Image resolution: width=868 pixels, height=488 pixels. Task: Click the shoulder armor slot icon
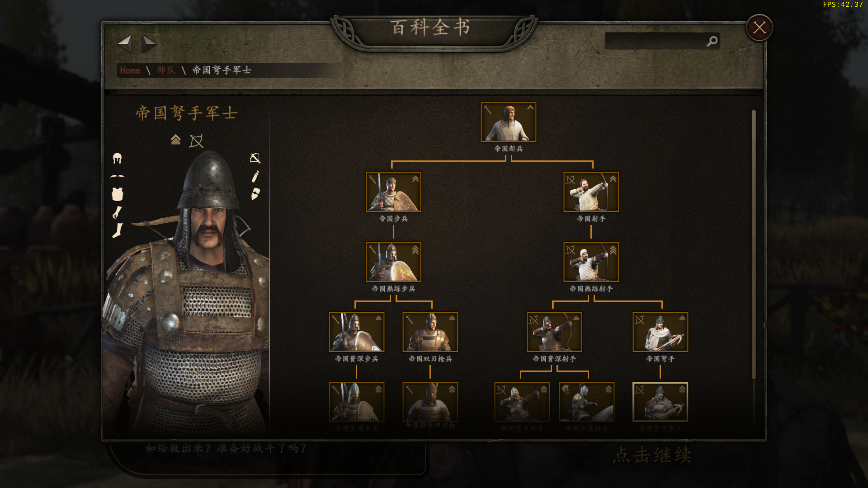tap(117, 176)
